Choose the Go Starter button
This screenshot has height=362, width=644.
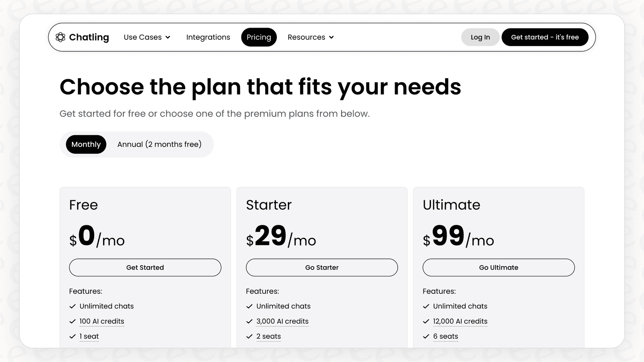point(322,267)
